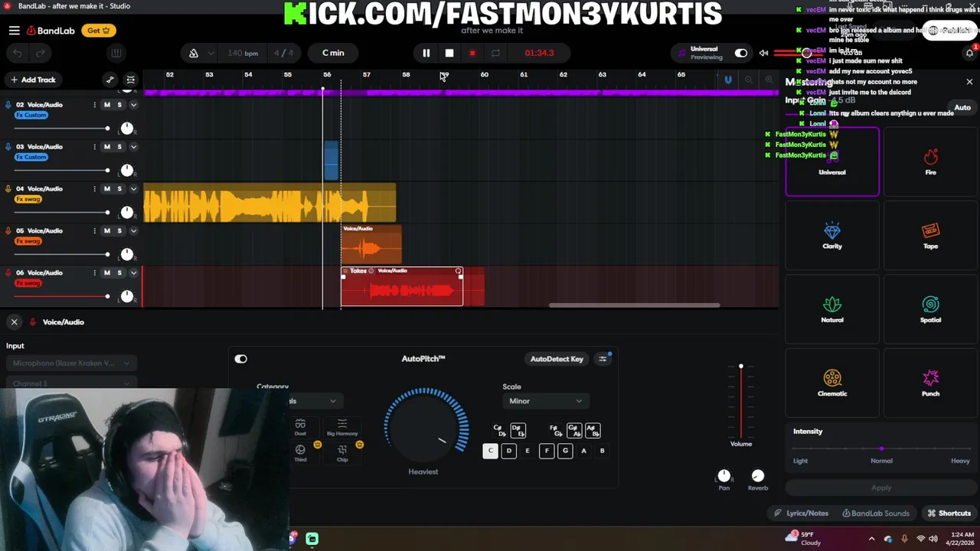Expand track 05 options chevron
980x551 pixels.
[x=133, y=231]
